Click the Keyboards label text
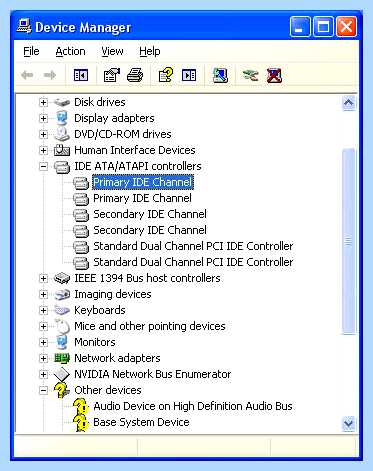373x471 pixels. (x=100, y=310)
